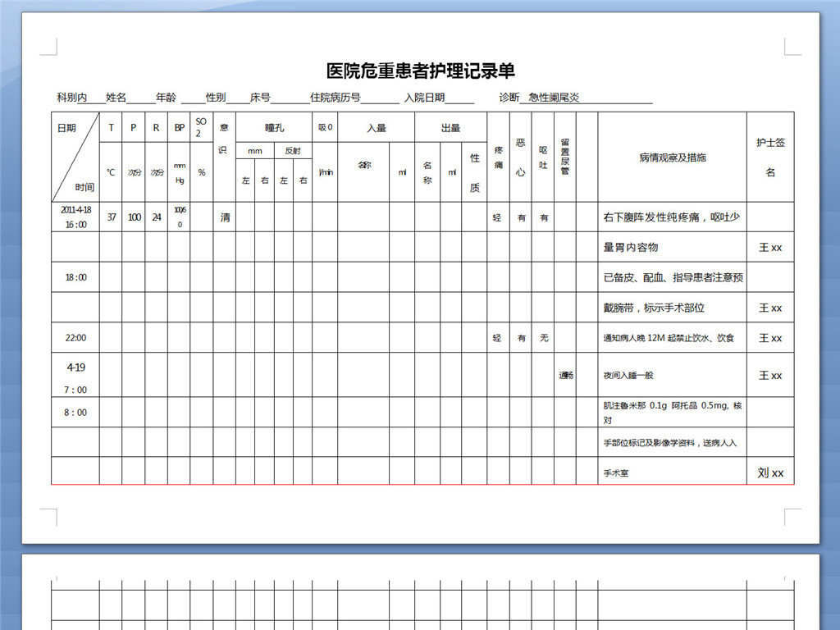Click the 2011-4-18 16:00 timestamp cell
This screenshot has width=840, height=630.
pos(75,217)
